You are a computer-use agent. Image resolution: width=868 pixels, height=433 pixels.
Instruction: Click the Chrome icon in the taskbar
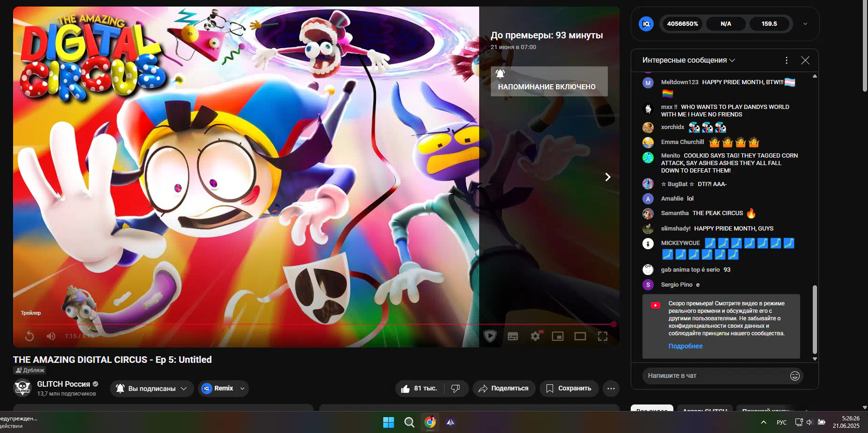tap(430, 423)
